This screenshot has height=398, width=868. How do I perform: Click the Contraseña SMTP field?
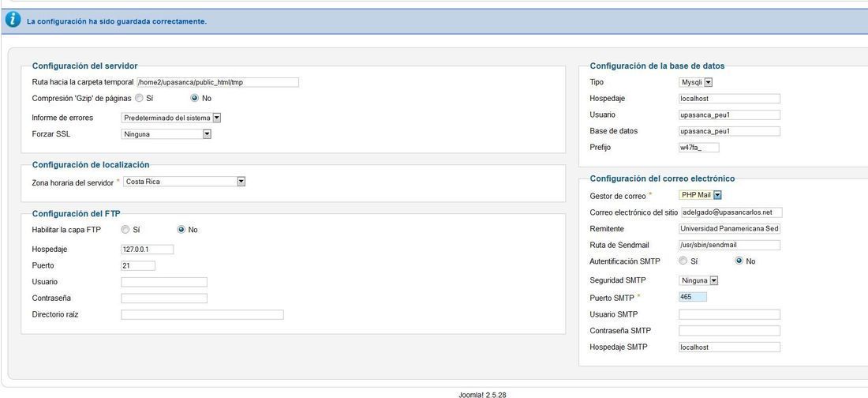[730, 331]
